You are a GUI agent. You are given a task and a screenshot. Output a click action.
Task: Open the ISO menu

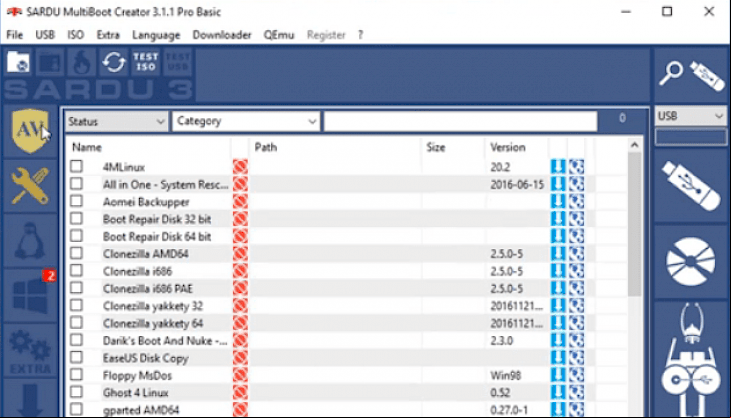[76, 35]
